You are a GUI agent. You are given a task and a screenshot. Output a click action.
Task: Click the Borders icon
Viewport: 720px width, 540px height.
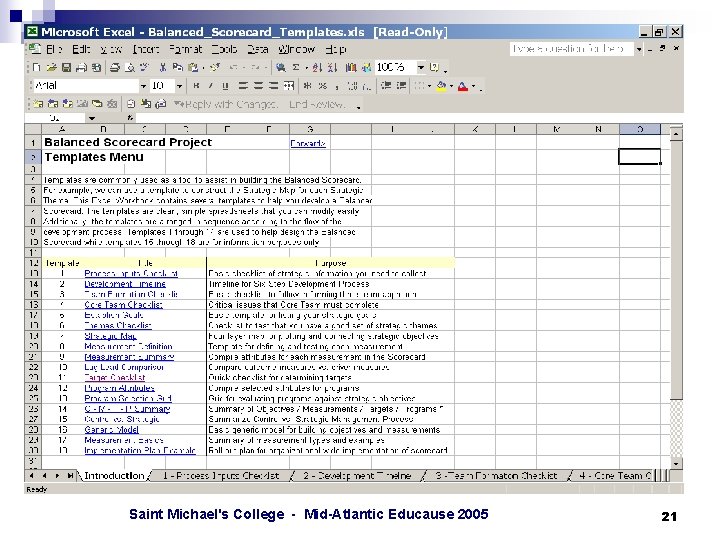419,86
